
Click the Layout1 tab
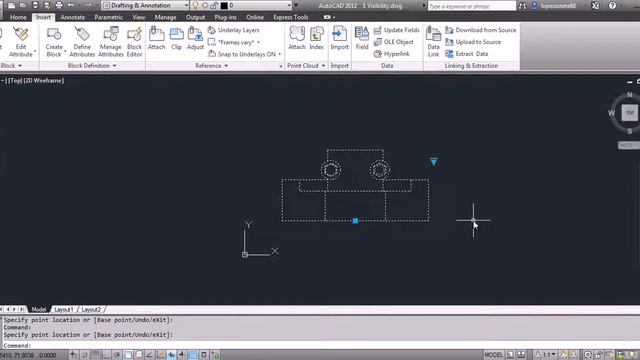click(x=64, y=309)
